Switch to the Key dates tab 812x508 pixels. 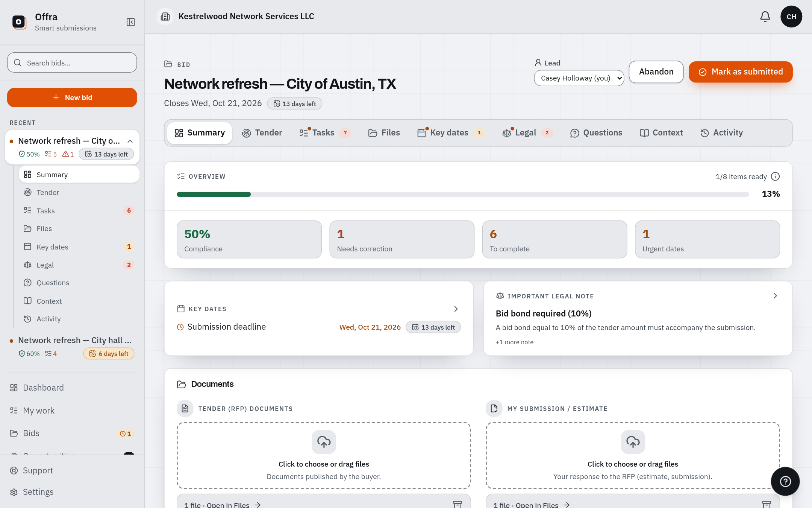pos(451,133)
